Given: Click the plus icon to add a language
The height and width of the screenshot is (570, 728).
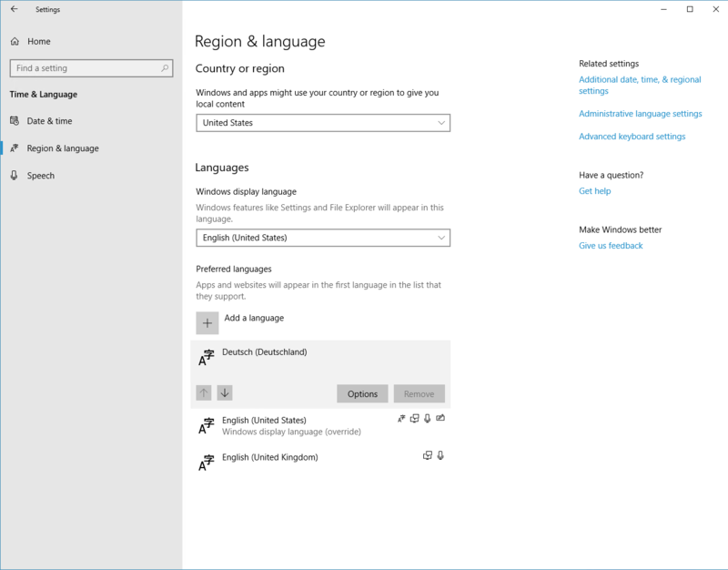Looking at the screenshot, I should (207, 322).
